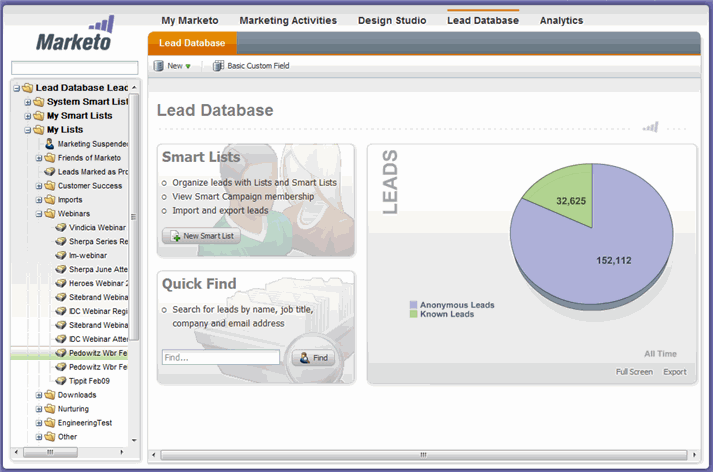Click the Nurturing folder icon

point(50,409)
